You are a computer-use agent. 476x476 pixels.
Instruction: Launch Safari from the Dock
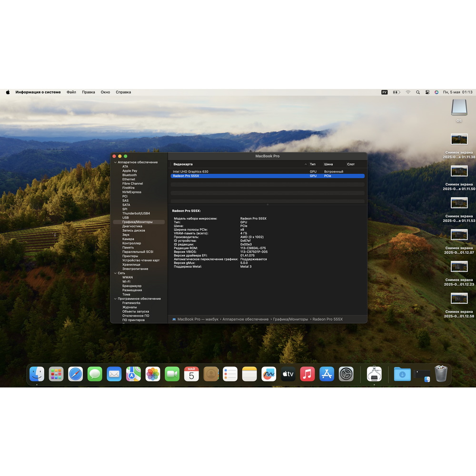click(x=75, y=374)
